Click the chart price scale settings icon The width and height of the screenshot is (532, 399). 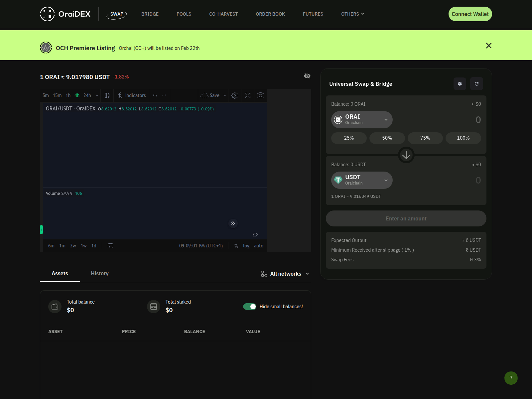pos(255,234)
